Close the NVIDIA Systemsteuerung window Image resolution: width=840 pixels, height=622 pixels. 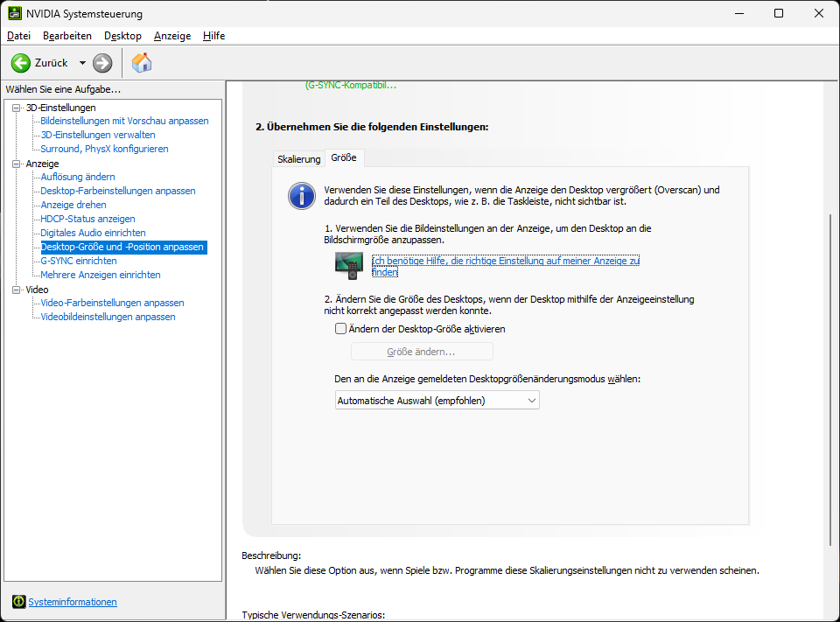tap(819, 13)
